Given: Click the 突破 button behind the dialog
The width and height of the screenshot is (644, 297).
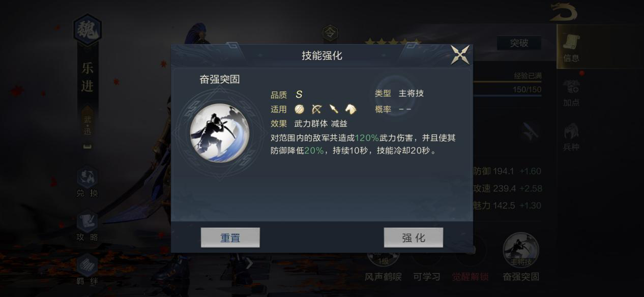Looking at the screenshot, I should pyautogui.click(x=519, y=43).
